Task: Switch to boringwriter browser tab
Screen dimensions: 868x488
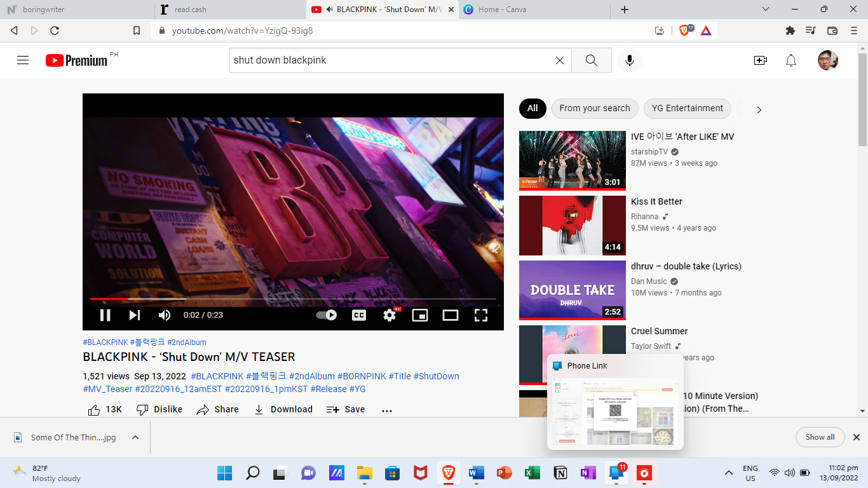Action: [76, 10]
